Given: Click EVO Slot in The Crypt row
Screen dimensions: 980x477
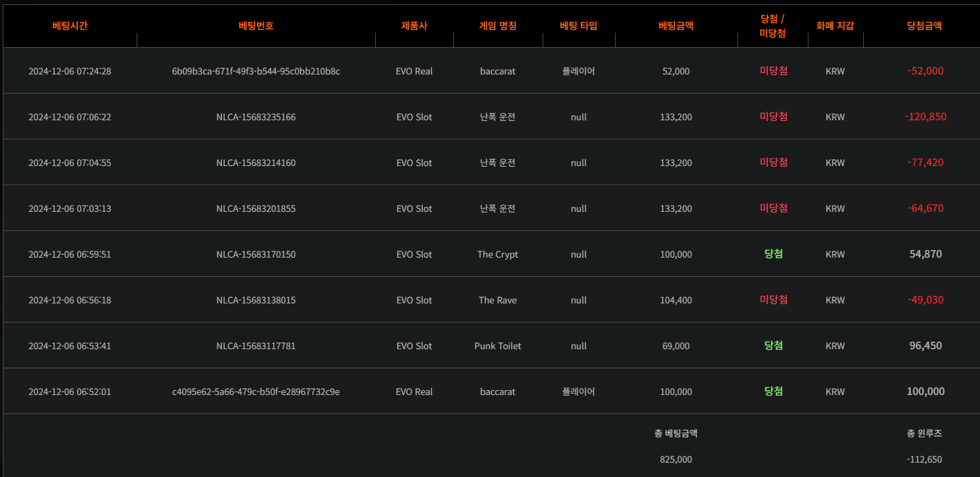Looking at the screenshot, I should point(414,254).
